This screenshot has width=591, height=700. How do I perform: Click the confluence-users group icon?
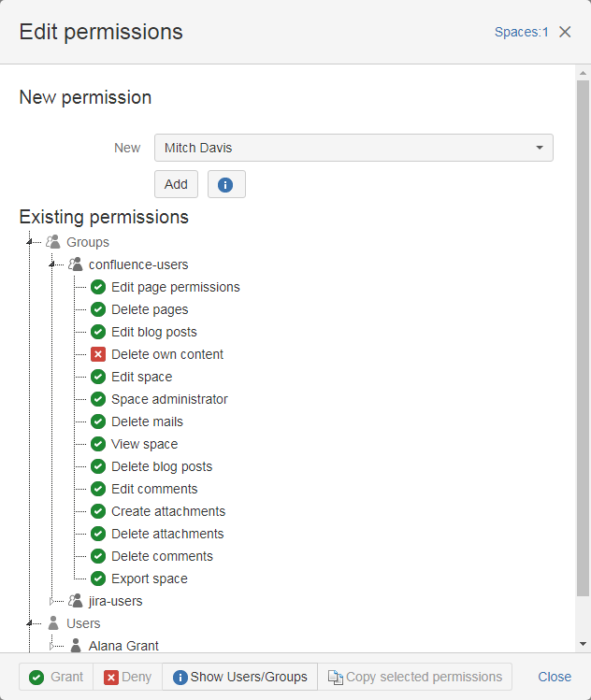(x=76, y=264)
